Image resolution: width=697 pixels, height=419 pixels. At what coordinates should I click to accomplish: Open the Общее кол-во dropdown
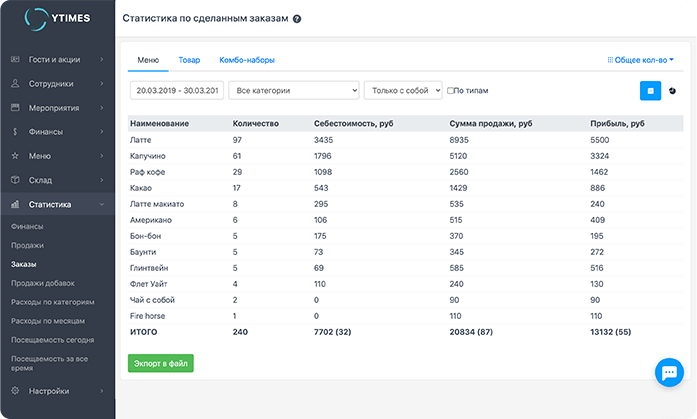coord(640,60)
